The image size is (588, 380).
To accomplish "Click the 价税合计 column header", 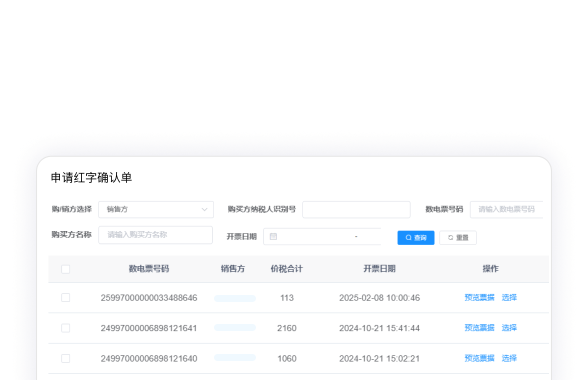I will click(287, 268).
